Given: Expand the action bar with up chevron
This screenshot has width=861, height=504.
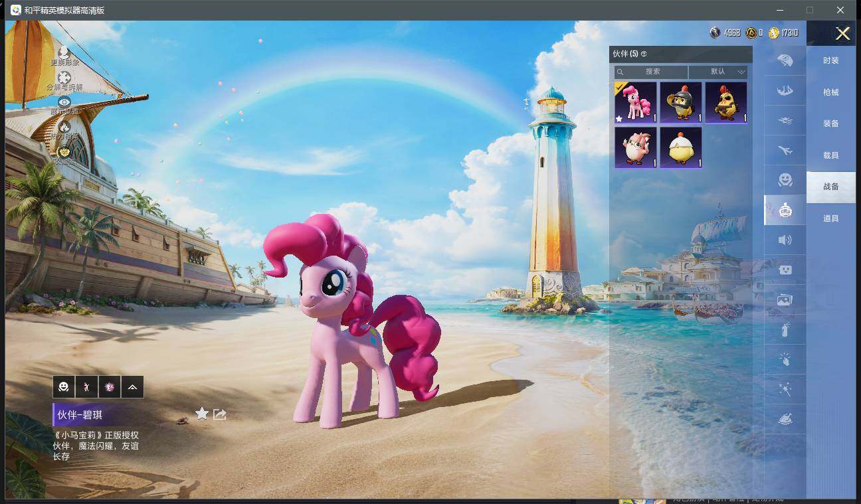Looking at the screenshot, I should (132, 386).
